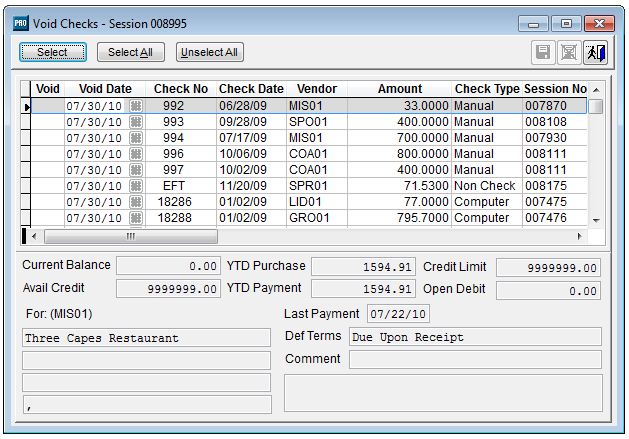This screenshot has height=439, width=629.
Task: Click the YTD Purchase field
Action: tap(363, 267)
